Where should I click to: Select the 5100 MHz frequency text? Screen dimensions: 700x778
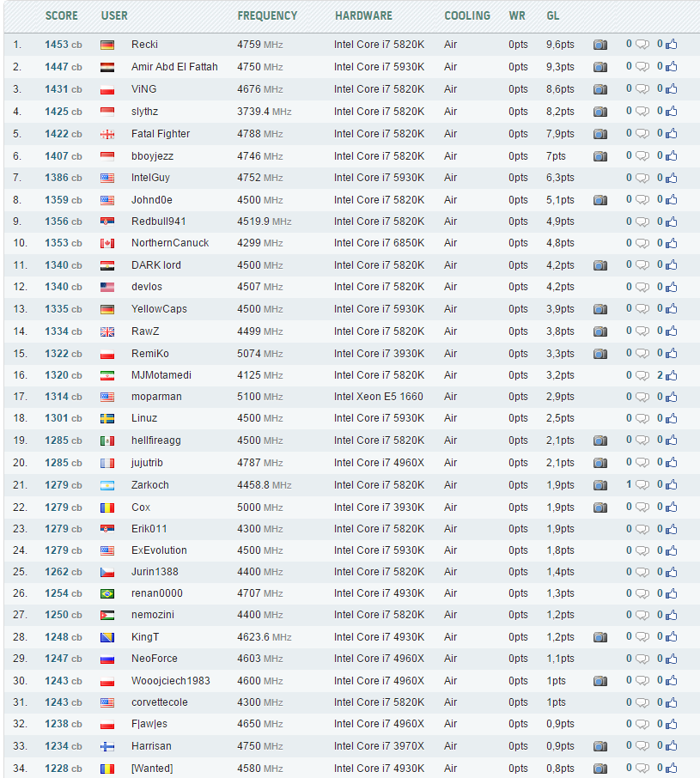point(259,397)
